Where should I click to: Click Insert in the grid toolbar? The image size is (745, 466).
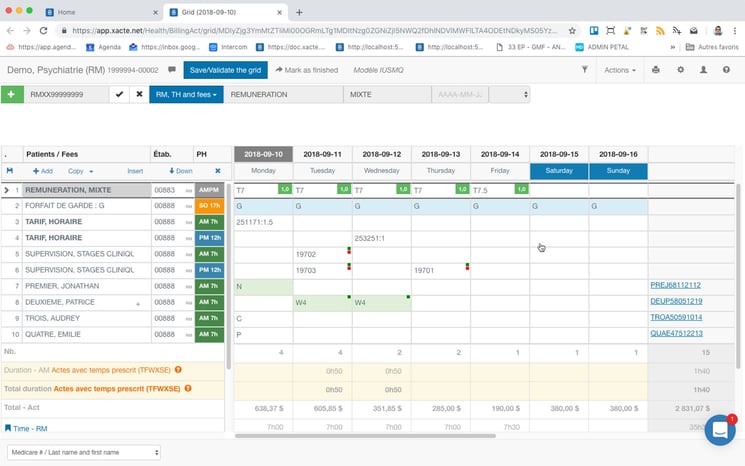click(x=135, y=171)
